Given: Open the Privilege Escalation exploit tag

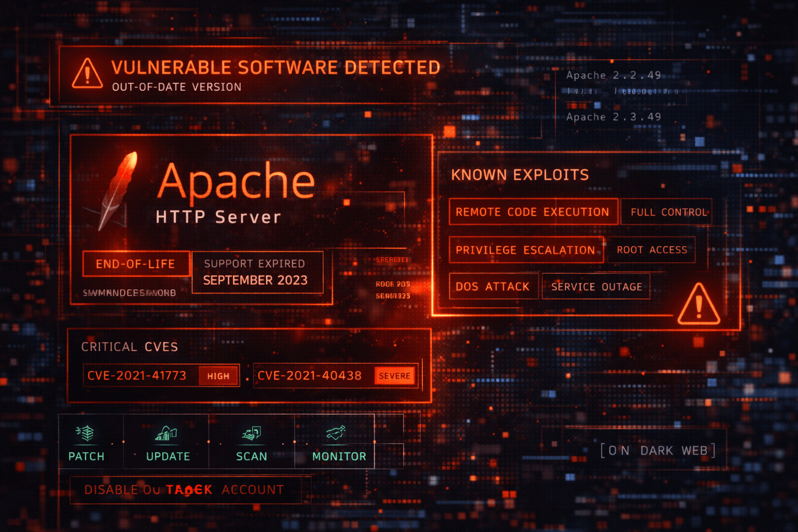Looking at the screenshot, I should tap(526, 250).
